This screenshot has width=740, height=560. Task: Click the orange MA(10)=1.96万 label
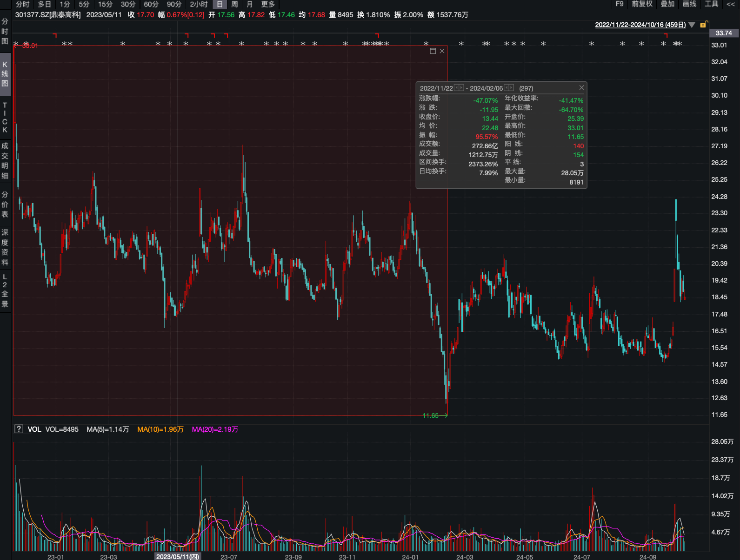click(x=160, y=429)
